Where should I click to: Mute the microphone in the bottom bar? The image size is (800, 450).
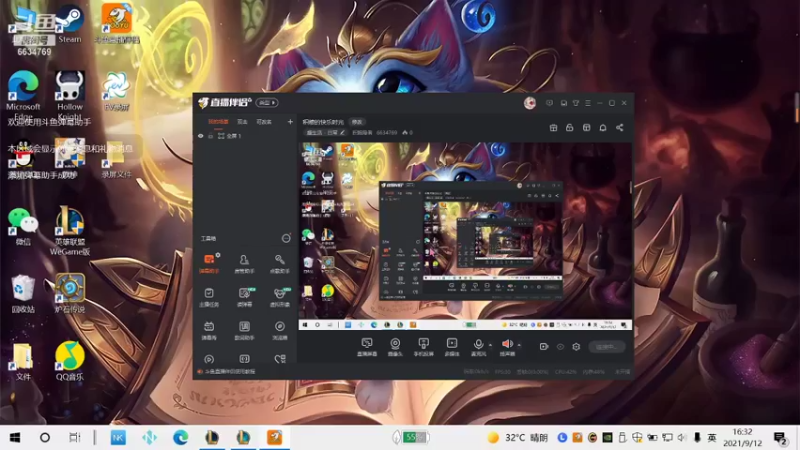(x=478, y=346)
